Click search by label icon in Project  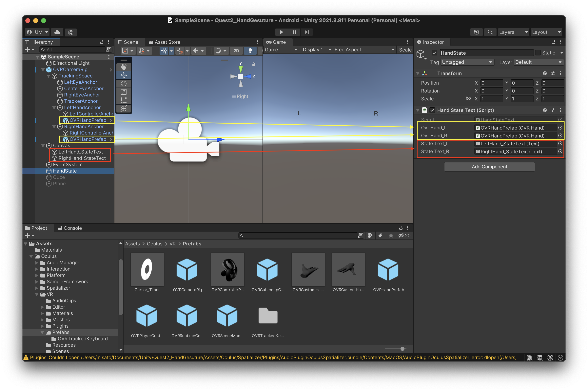(380, 235)
